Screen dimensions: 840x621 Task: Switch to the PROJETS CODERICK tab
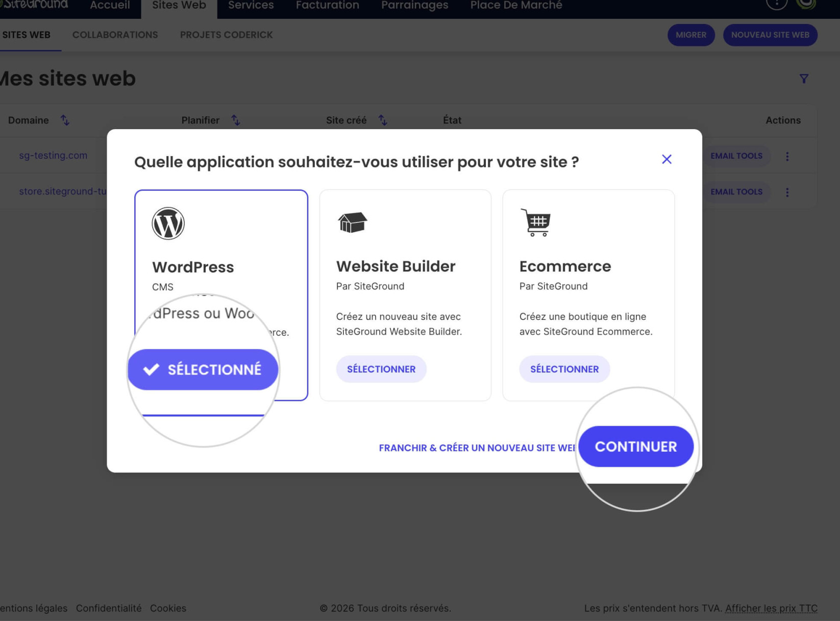point(226,35)
